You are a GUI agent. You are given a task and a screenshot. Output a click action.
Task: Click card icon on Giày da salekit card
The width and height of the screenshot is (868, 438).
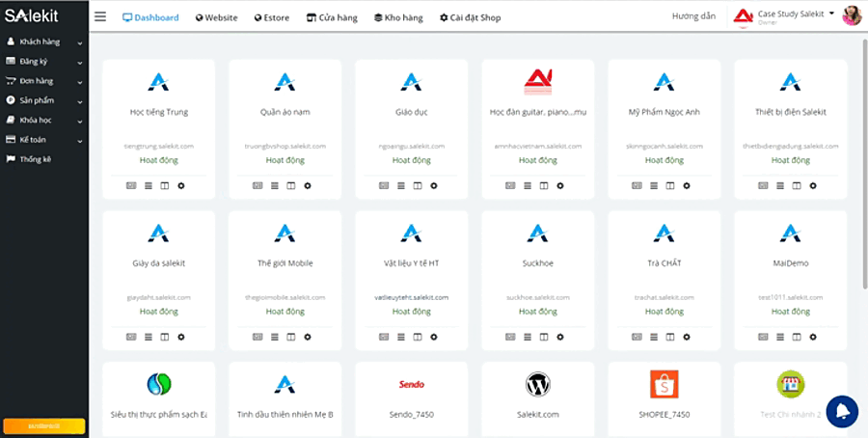(131, 337)
